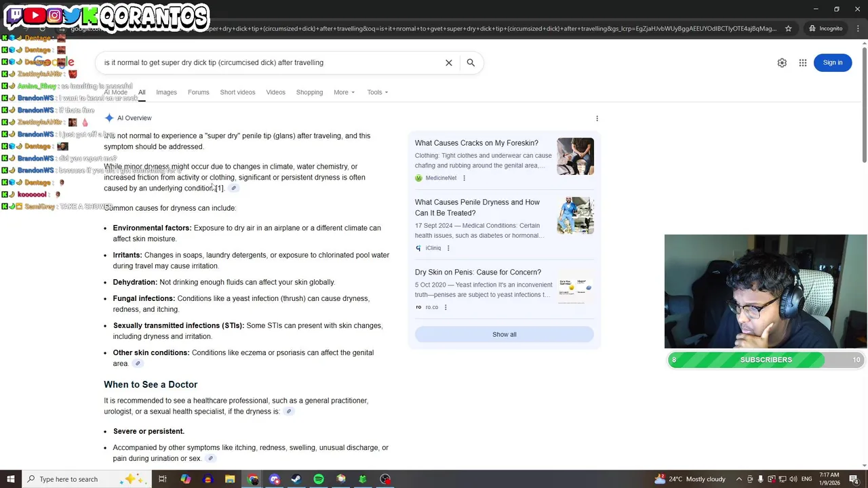Open AI Overview three-dot options
Image resolution: width=868 pixels, height=488 pixels.
[x=597, y=118]
